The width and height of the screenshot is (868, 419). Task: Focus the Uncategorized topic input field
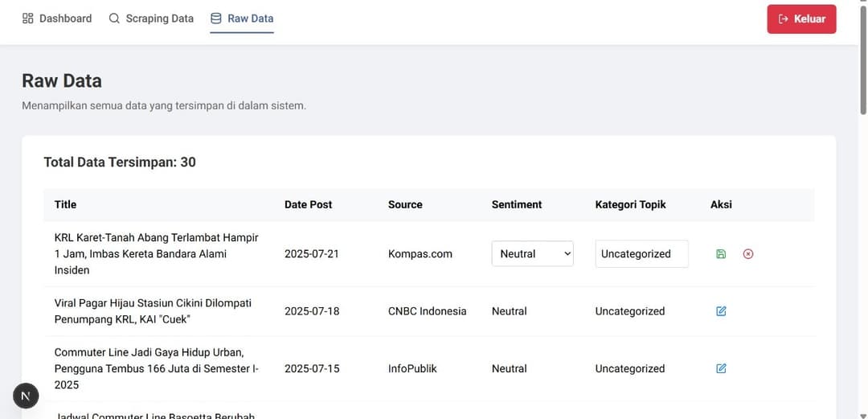click(x=641, y=254)
